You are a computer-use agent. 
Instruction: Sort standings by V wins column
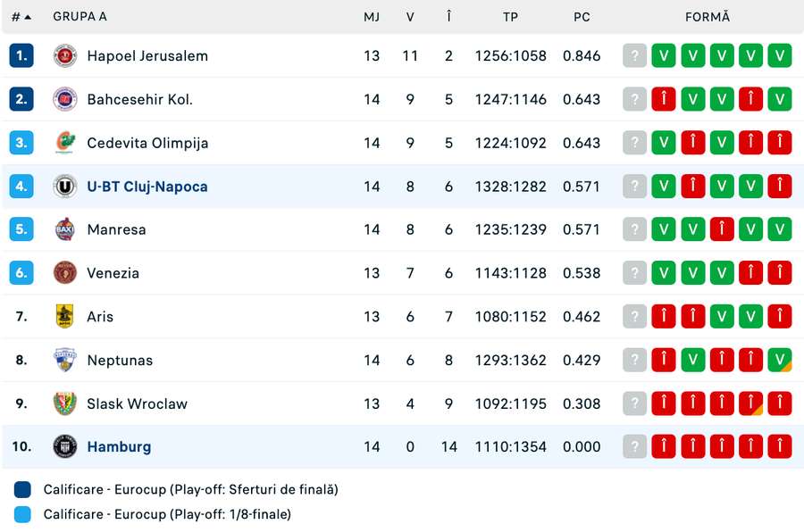tap(410, 17)
